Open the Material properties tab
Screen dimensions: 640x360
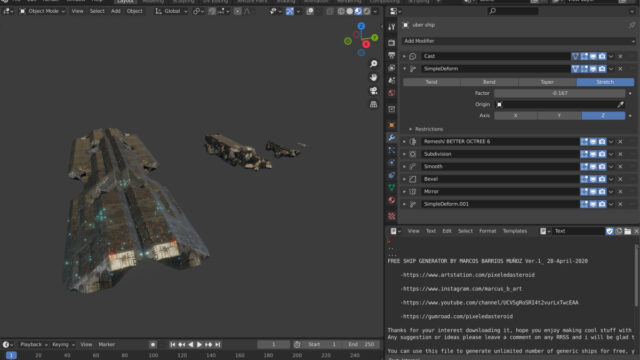pyautogui.click(x=391, y=200)
